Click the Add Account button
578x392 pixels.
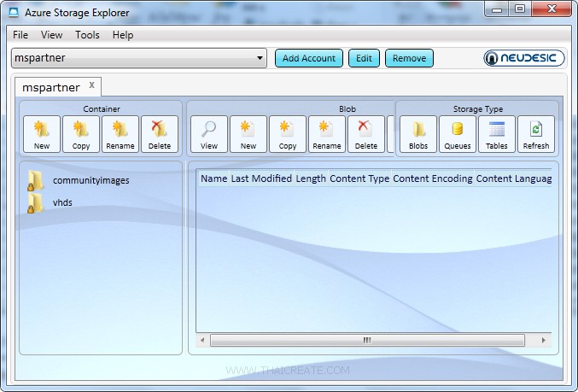click(x=309, y=58)
